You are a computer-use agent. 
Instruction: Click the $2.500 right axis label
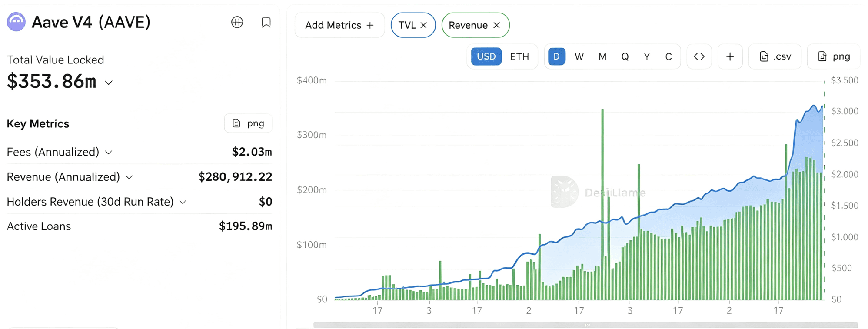click(845, 143)
